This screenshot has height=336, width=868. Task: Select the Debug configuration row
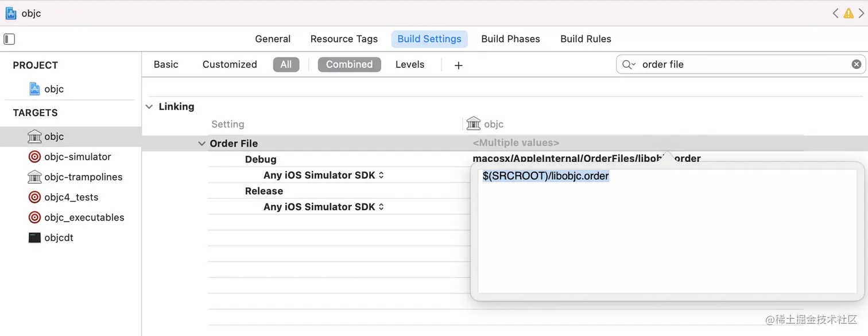point(261,159)
